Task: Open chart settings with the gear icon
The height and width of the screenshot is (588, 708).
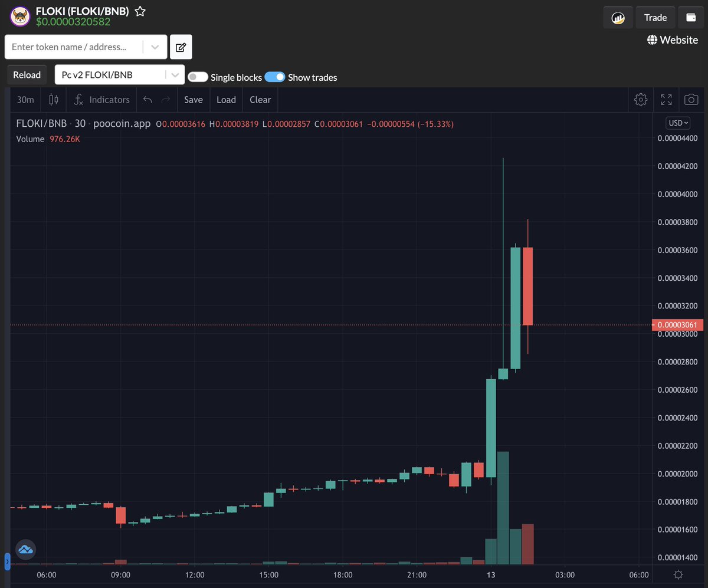Action: tap(641, 100)
